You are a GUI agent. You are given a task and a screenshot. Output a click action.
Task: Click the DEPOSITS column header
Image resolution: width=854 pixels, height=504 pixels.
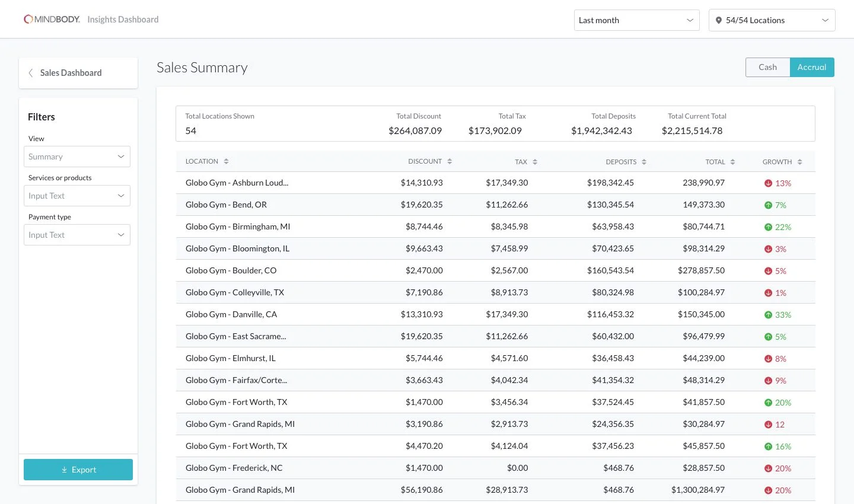click(621, 162)
